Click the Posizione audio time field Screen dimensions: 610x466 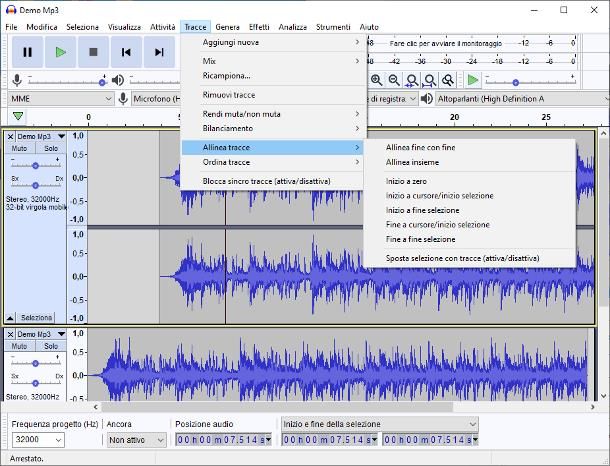pyautogui.click(x=223, y=440)
